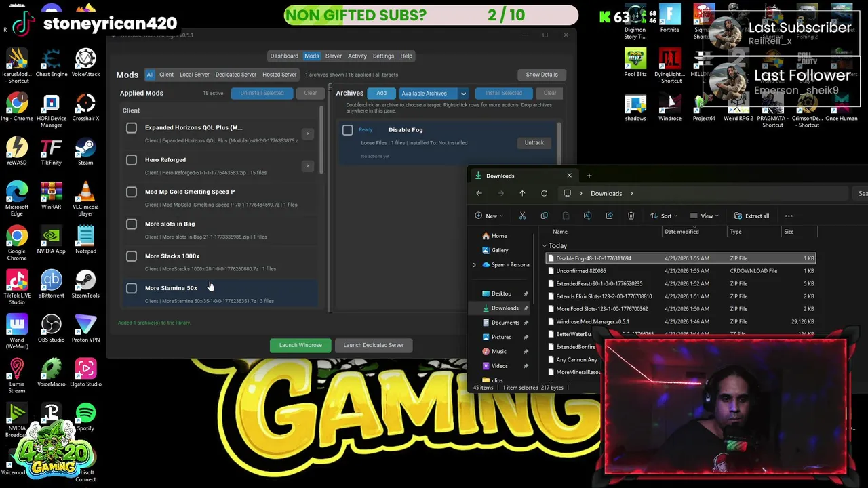
Task: Click the Launch Dedicated Server button
Action: (x=374, y=345)
